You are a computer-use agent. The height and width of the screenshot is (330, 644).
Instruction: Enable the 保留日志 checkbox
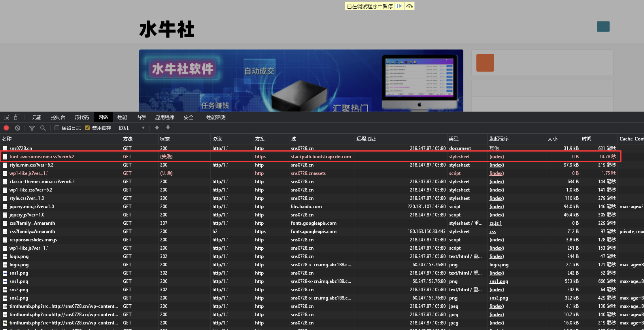[x=57, y=128]
